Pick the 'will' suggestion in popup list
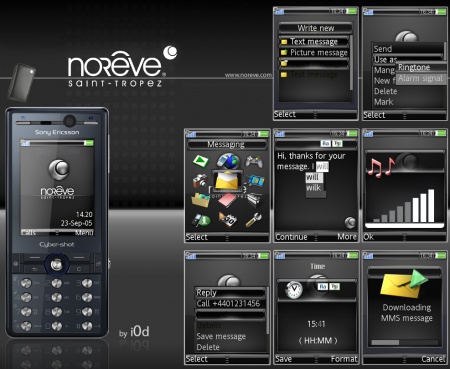This screenshot has width=450, height=369. [x=314, y=177]
